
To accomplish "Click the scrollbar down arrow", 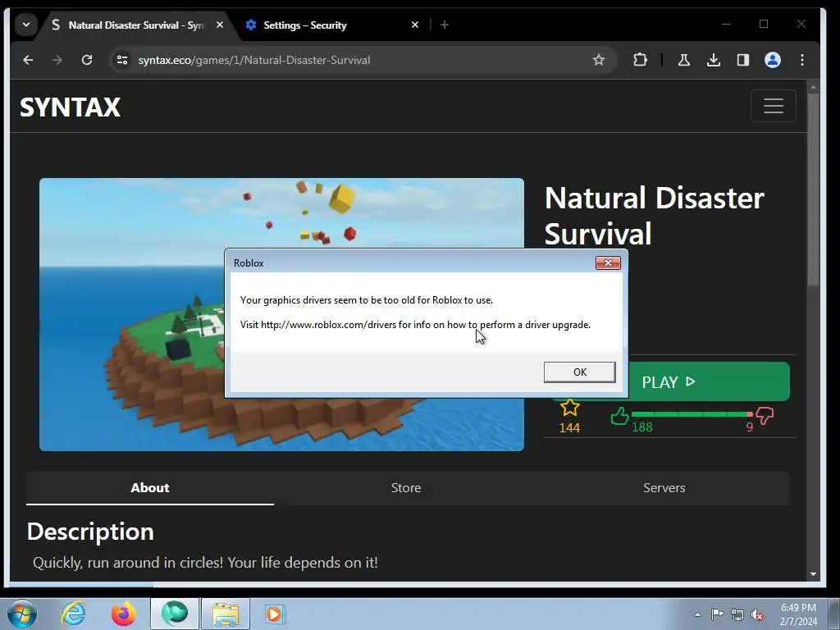I will click(x=813, y=573).
